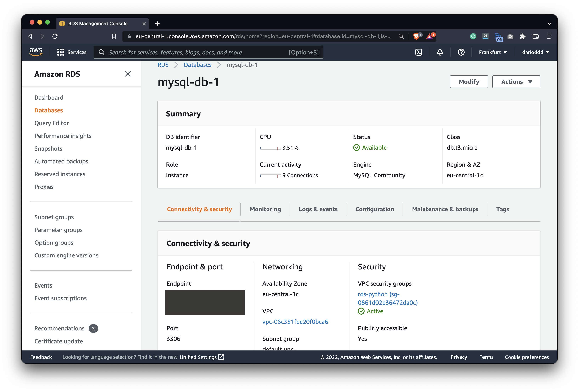Open Performance insights in sidebar
The width and height of the screenshot is (579, 392).
(63, 136)
